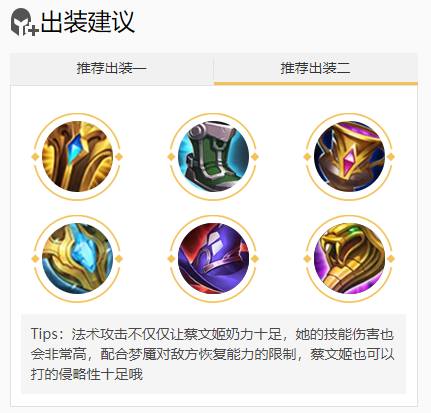Click right diamond of blue gem gold item
This screenshot has width=431, height=413.
click(x=119, y=157)
